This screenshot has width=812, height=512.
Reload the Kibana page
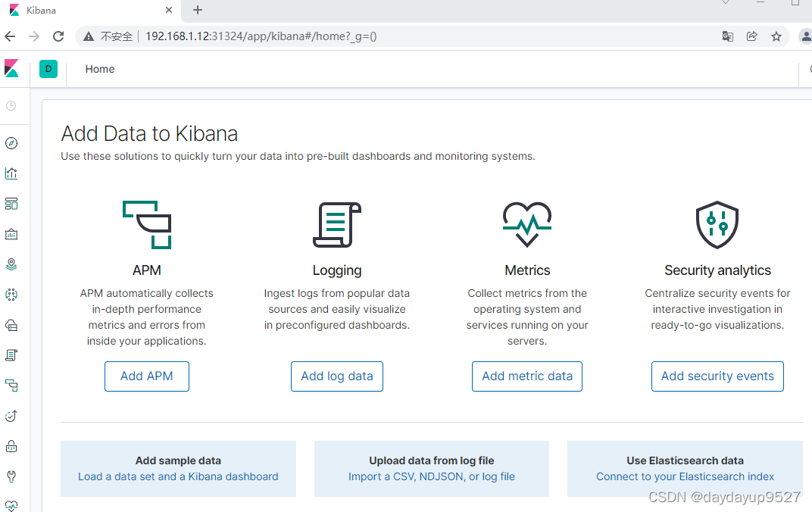tap(58, 36)
